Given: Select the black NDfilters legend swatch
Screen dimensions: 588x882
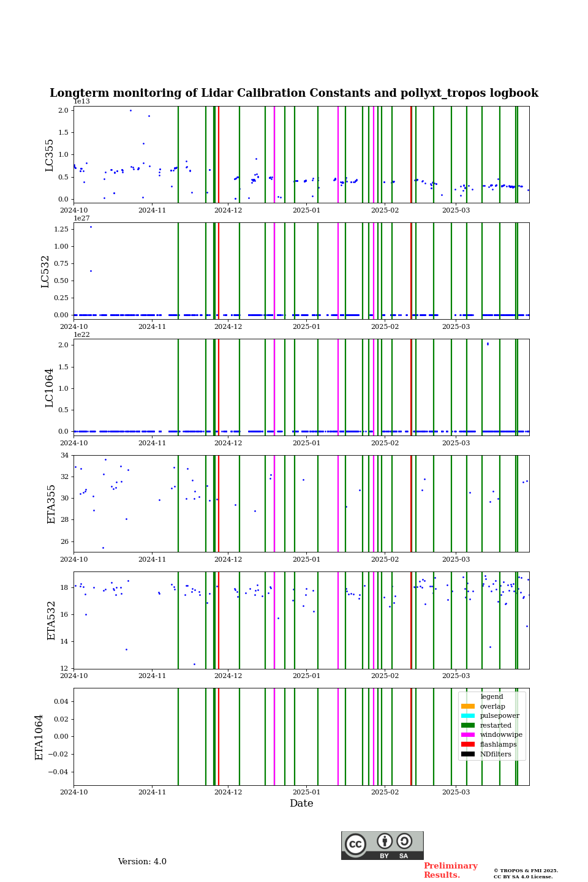Looking at the screenshot, I should 468,754.
